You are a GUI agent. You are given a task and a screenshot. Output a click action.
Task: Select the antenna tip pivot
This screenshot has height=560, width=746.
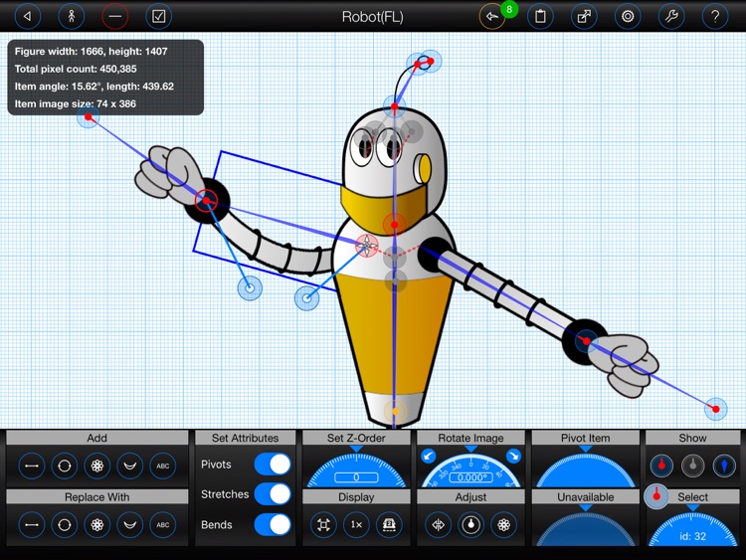click(430, 61)
